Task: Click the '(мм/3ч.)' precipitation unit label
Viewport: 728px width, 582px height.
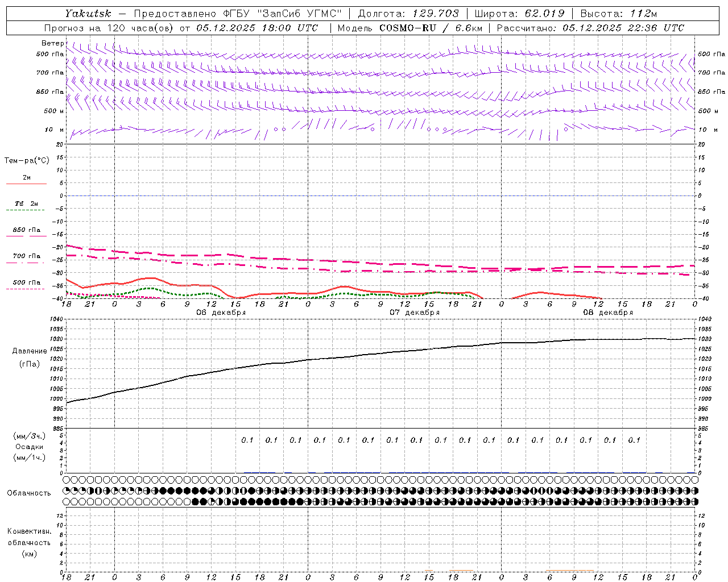Action: [x=30, y=436]
